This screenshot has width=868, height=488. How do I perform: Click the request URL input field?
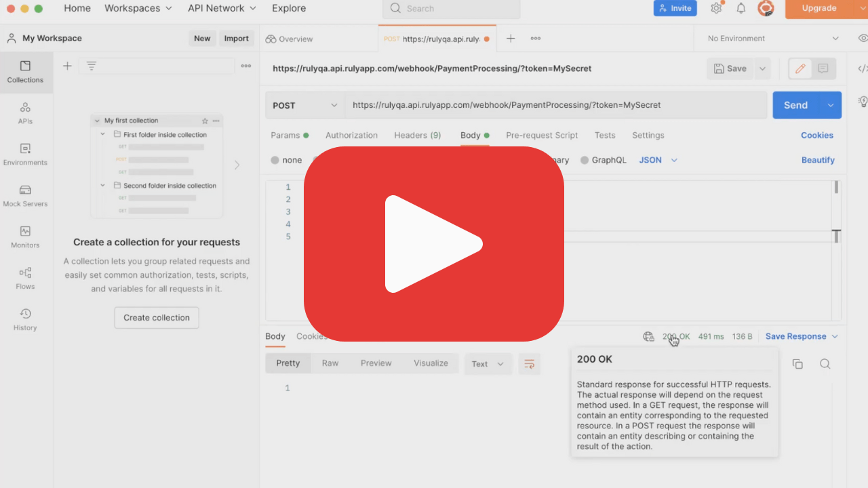coord(556,106)
